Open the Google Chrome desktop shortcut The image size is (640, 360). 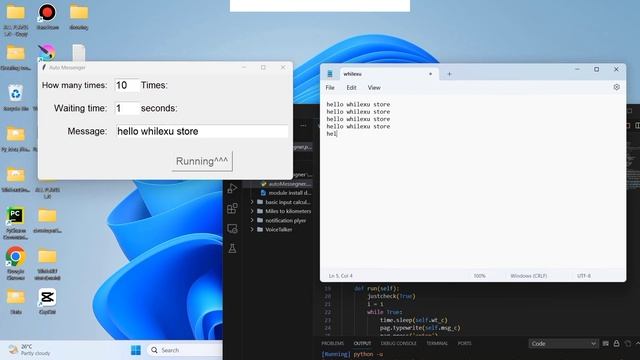(x=16, y=263)
